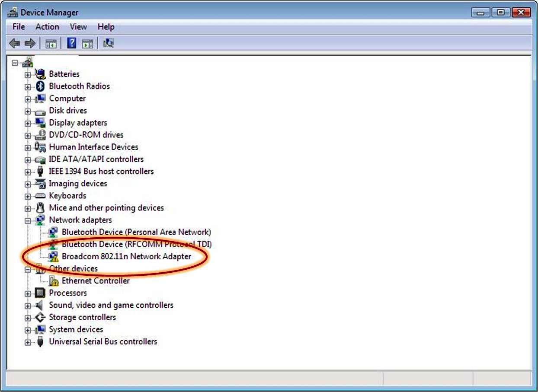Select the Storage controllers category

82,317
